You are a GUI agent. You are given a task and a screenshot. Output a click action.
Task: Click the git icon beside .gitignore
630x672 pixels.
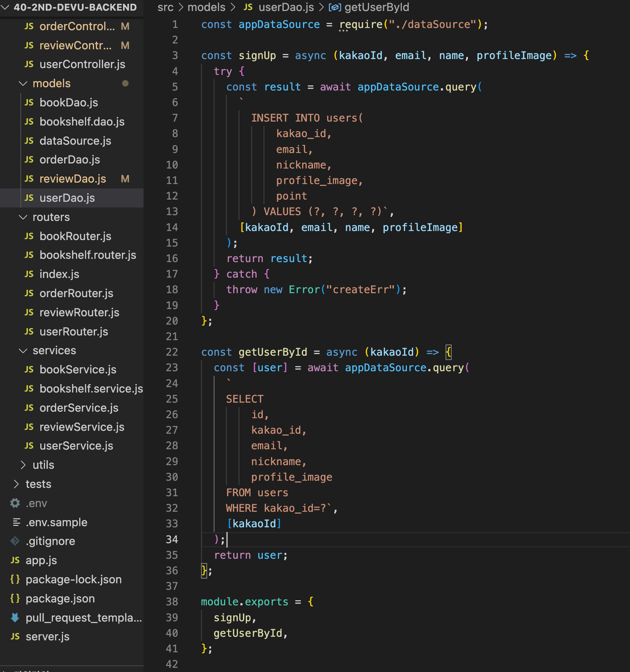(15, 541)
